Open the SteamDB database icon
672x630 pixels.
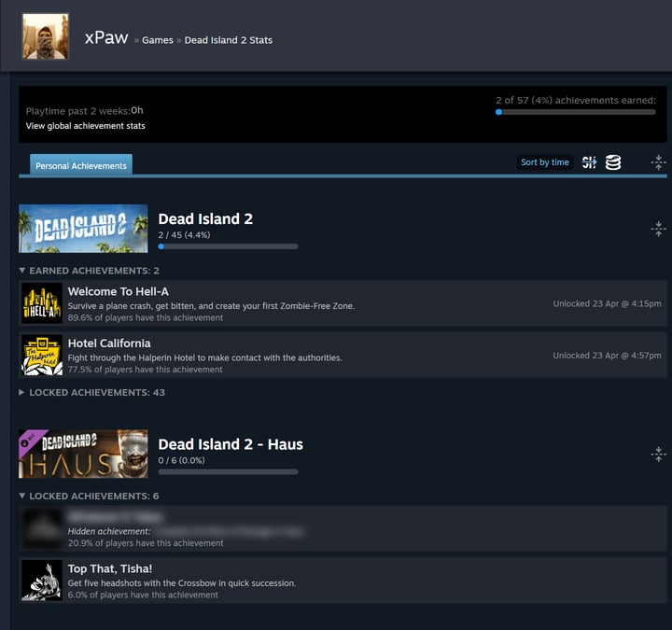coord(613,162)
